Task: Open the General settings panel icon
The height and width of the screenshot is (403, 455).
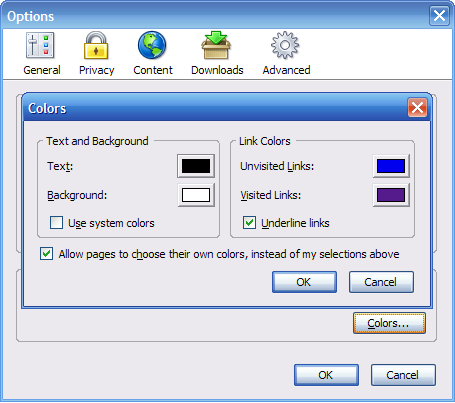Action: point(40,46)
